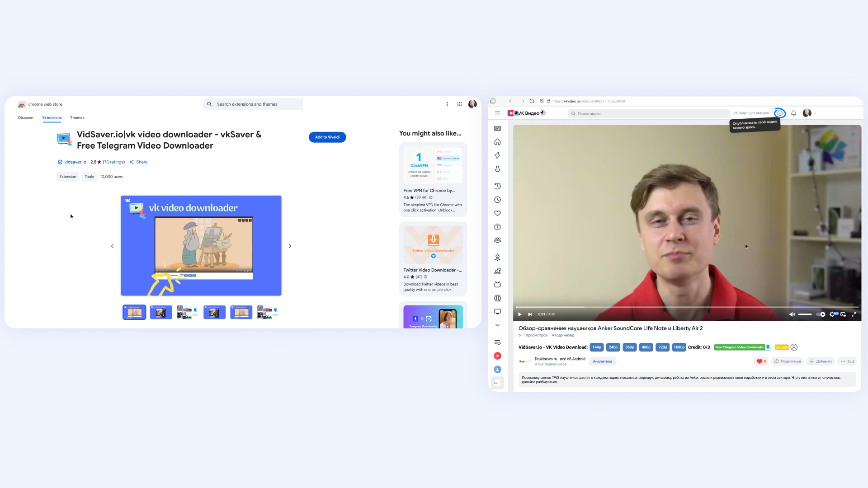Open the TV shows icon in sidebar
The image size is (868, 488).
[x=497, y=285]
